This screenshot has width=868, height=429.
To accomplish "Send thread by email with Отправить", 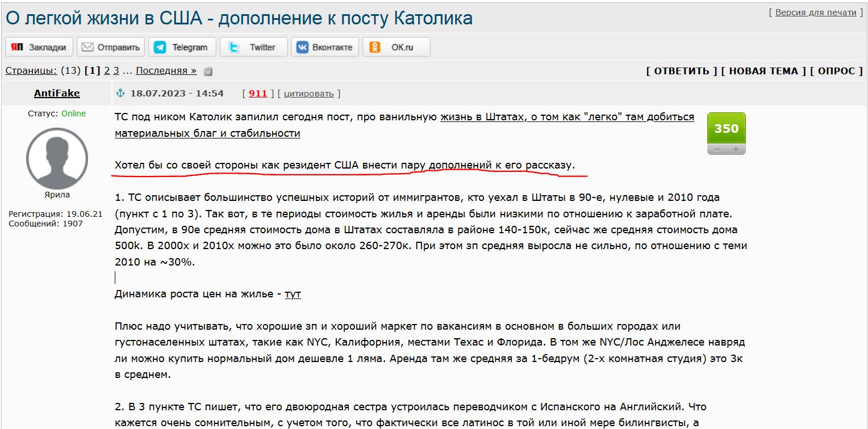I will point(111,47).
